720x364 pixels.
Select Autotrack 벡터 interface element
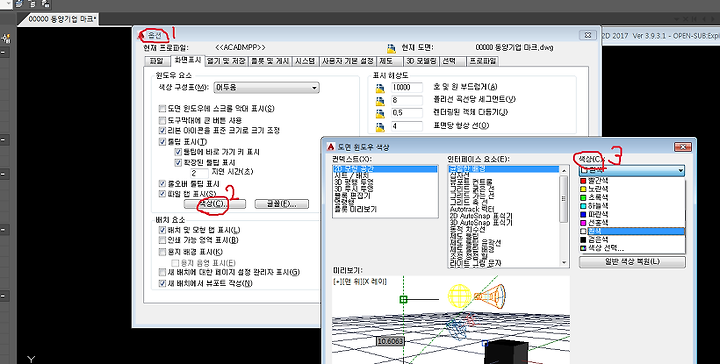click(504, 209)
